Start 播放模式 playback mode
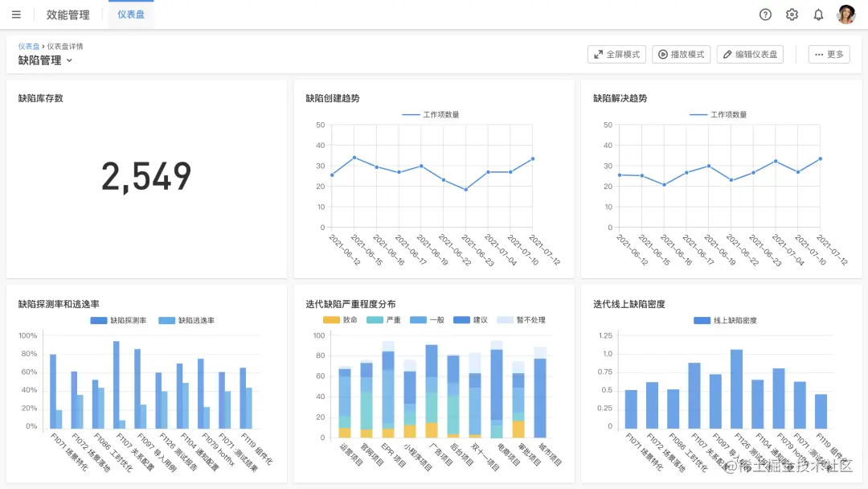This screenshot has height=489, width=868. pyautogui.click(x=681, y=54)
